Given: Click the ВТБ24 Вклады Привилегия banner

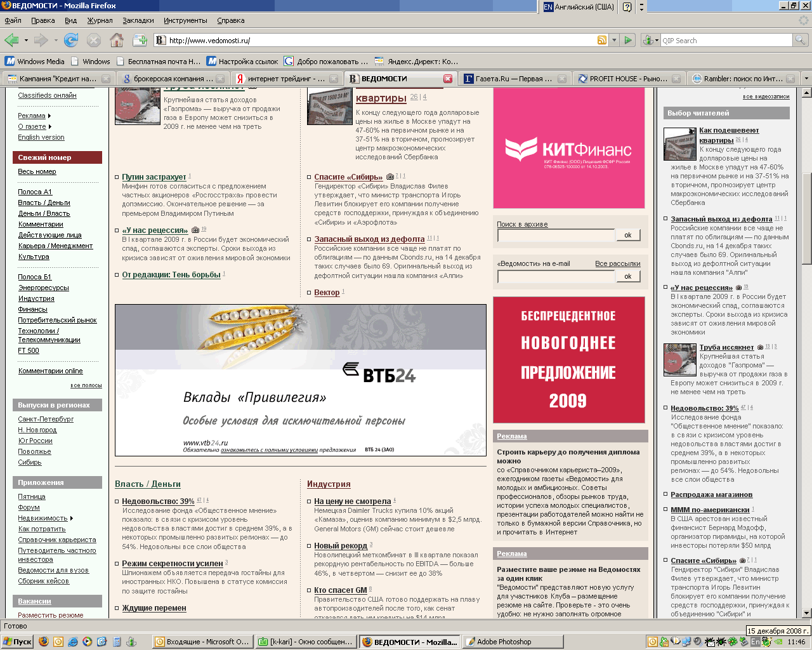Looking at the screenshot, I should (x=301, y=380).
